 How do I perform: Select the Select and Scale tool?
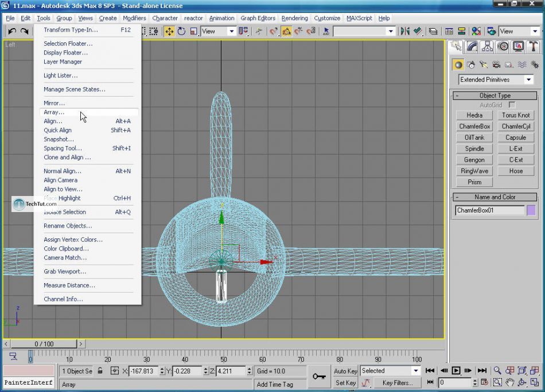pyautogui.click(x=193, y=32)
